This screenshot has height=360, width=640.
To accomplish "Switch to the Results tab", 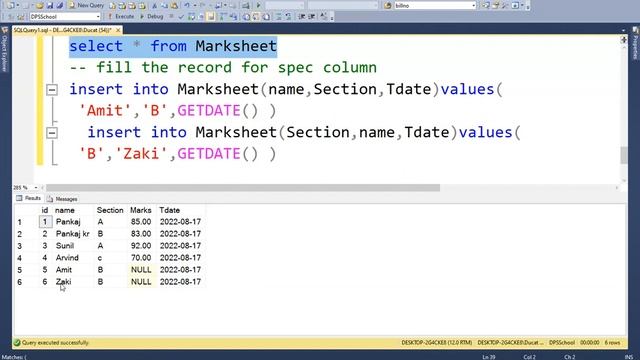I will [28, 198].
